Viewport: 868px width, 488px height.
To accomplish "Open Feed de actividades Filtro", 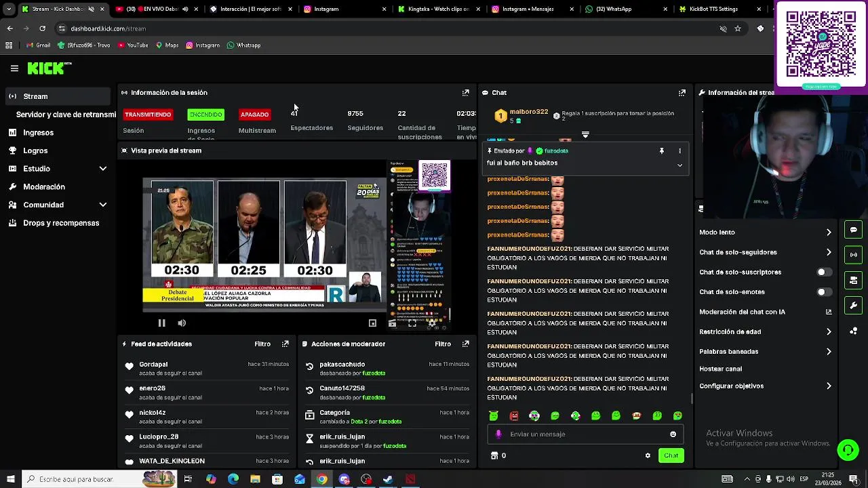I will (x=262, y=344).
